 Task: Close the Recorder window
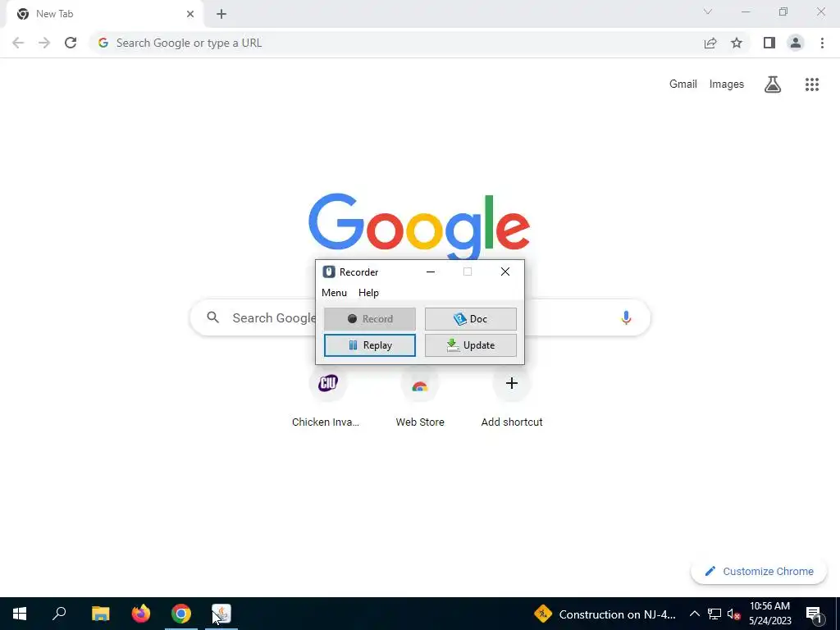coord(504,272)
